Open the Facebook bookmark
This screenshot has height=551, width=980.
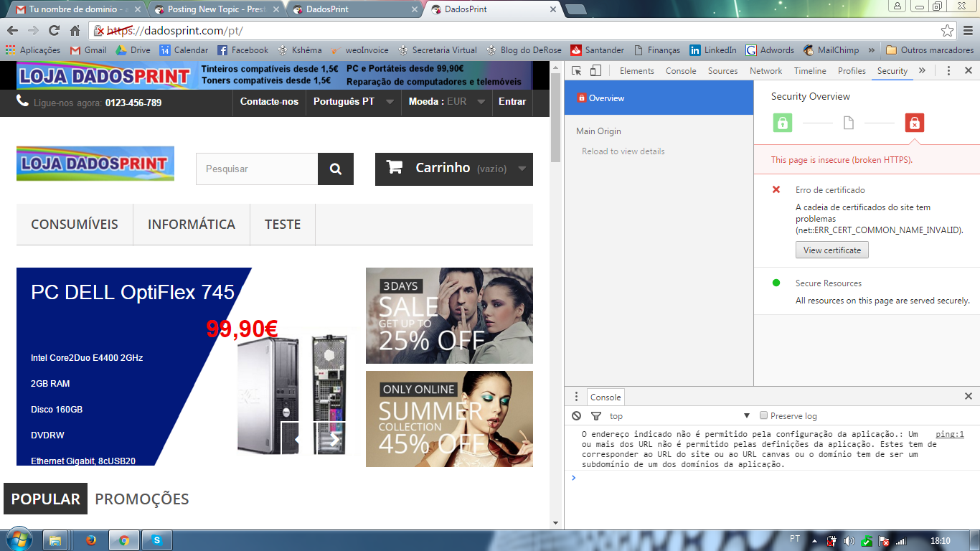[242, 50]
